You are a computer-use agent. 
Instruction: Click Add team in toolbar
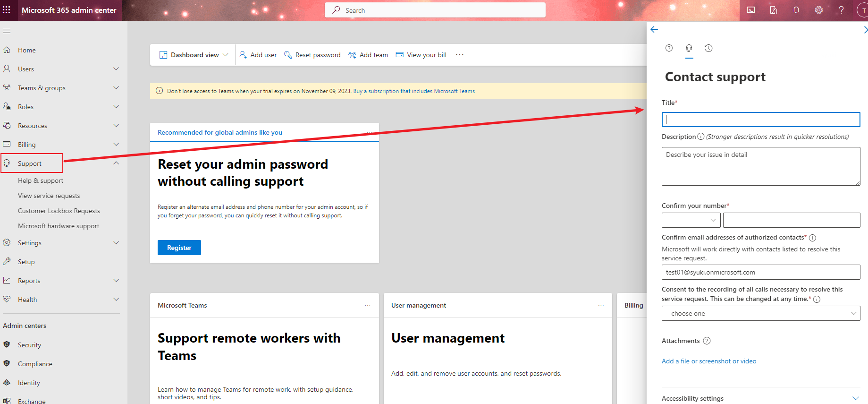pos(368,55)
